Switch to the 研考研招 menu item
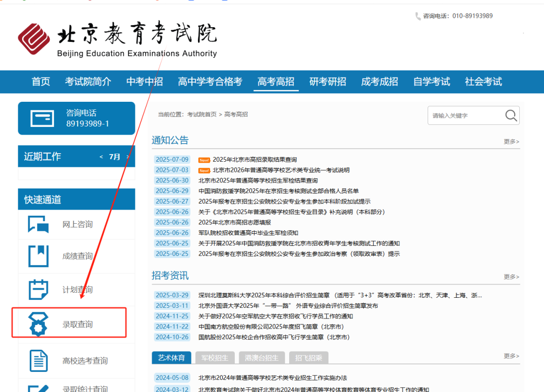 tap(328, 81)
